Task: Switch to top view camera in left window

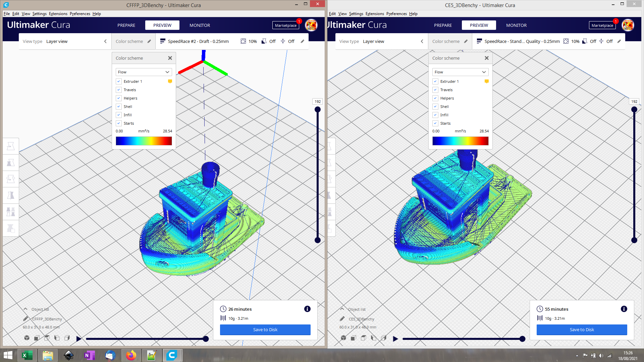Action: pyautogui.click(x=47, y=338)
